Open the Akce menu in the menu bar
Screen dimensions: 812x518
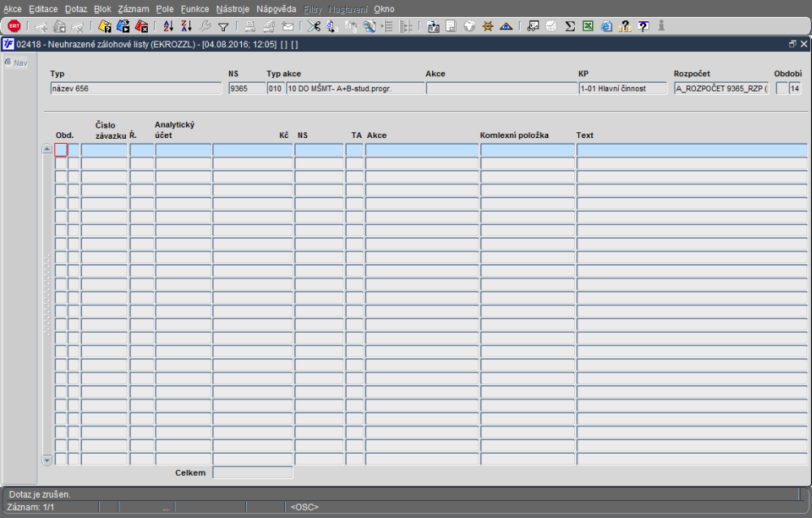point(12,9)
